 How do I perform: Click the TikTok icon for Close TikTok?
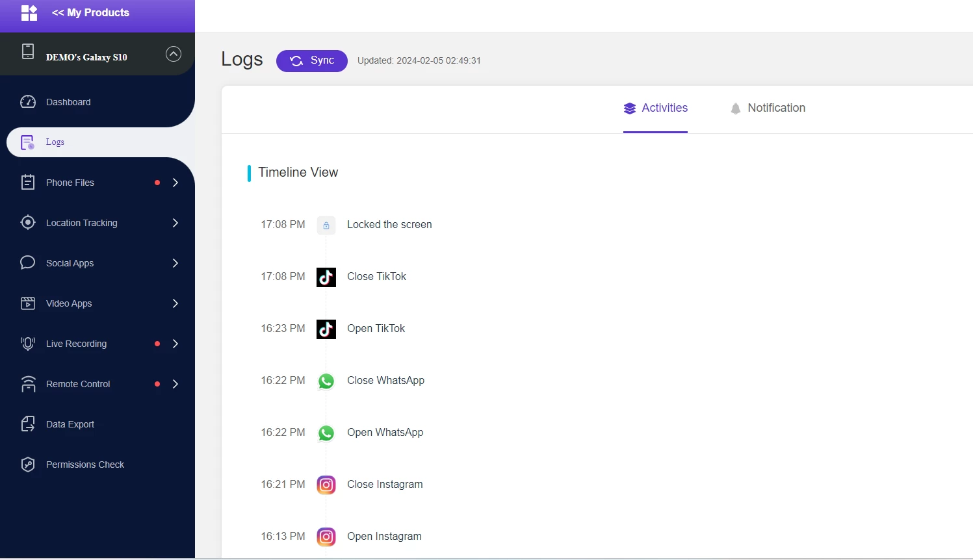(326, 277)
